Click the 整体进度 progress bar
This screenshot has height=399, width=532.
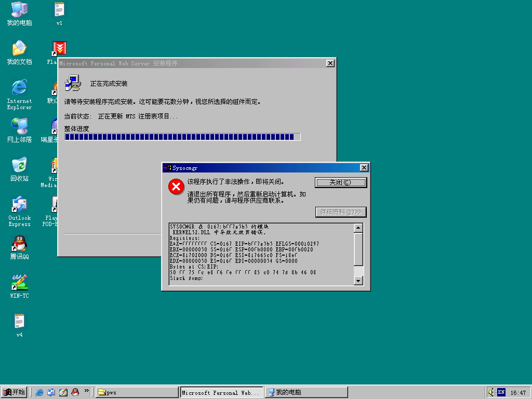pyautogui.click(x=182, y=137)
